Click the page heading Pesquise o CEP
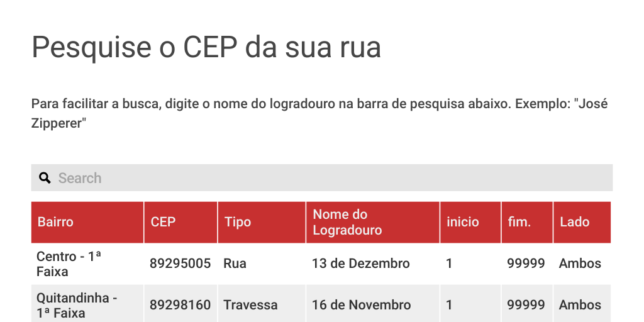The width and height of the screenshot is (644, 322). 206,47
